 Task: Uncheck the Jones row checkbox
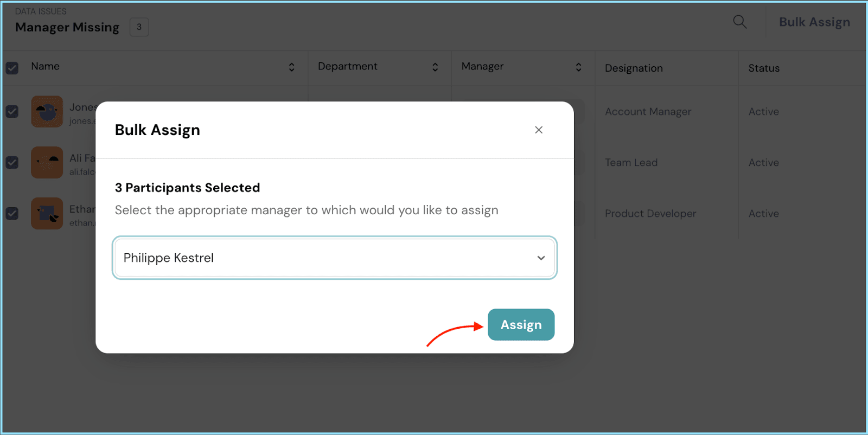pos(12,112)
